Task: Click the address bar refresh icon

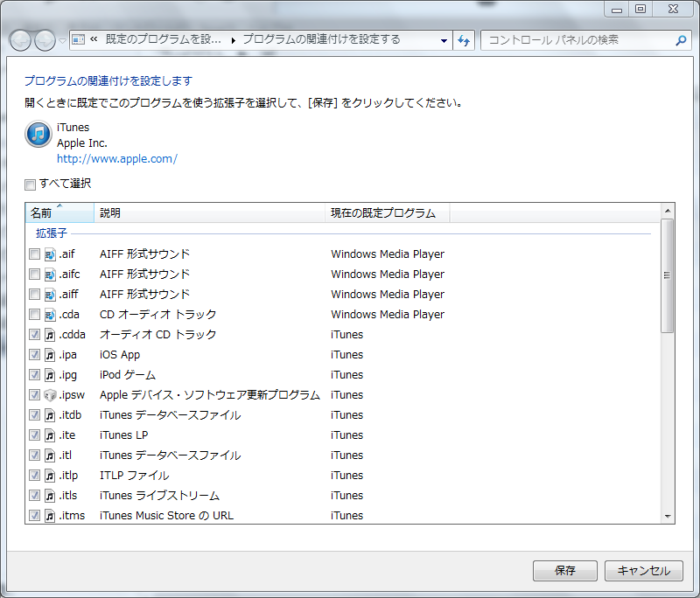Action: 464,40
